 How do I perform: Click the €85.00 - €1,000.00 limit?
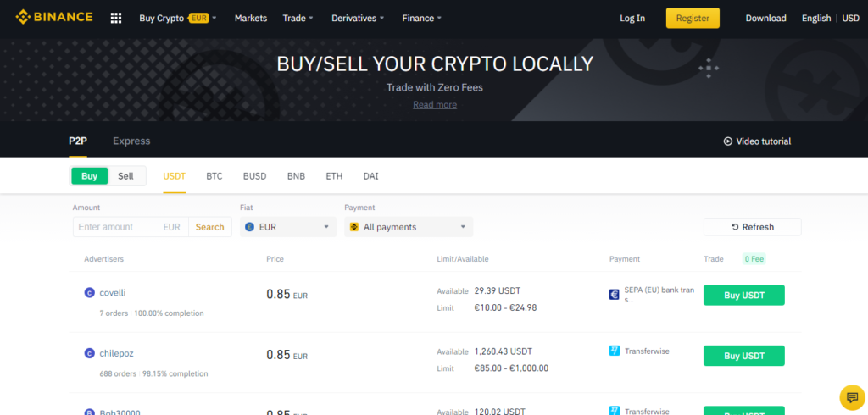click(x=511, y=368)
